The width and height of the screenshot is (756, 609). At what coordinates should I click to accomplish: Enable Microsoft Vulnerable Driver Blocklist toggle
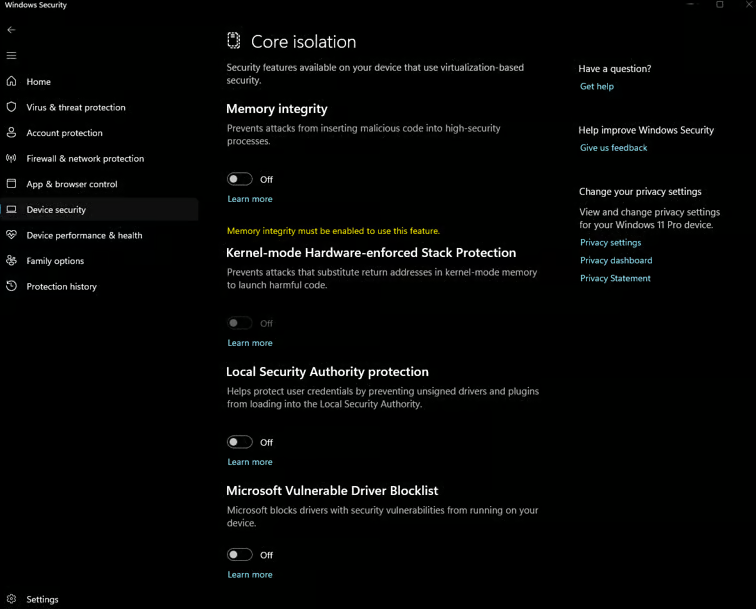[240, 555]
